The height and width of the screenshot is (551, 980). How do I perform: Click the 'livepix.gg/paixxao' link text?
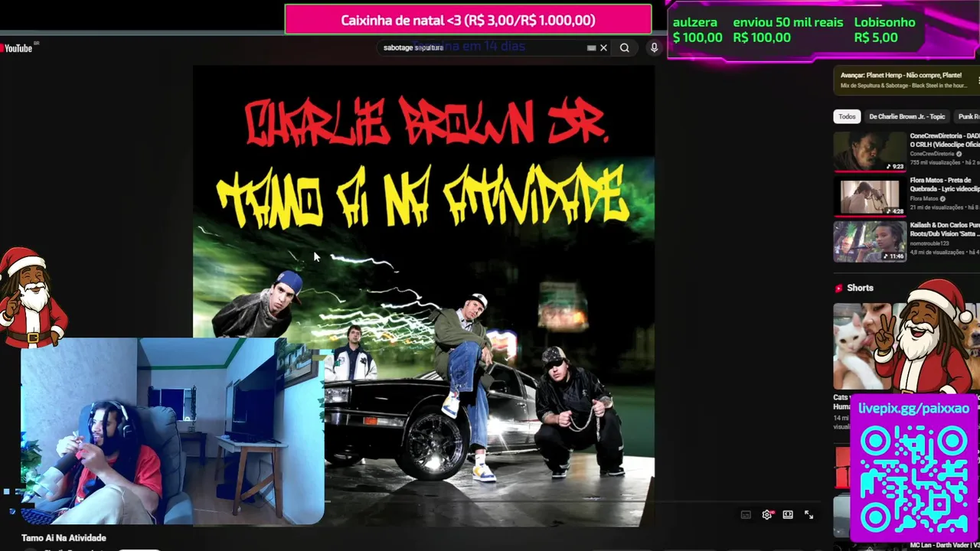913,409
